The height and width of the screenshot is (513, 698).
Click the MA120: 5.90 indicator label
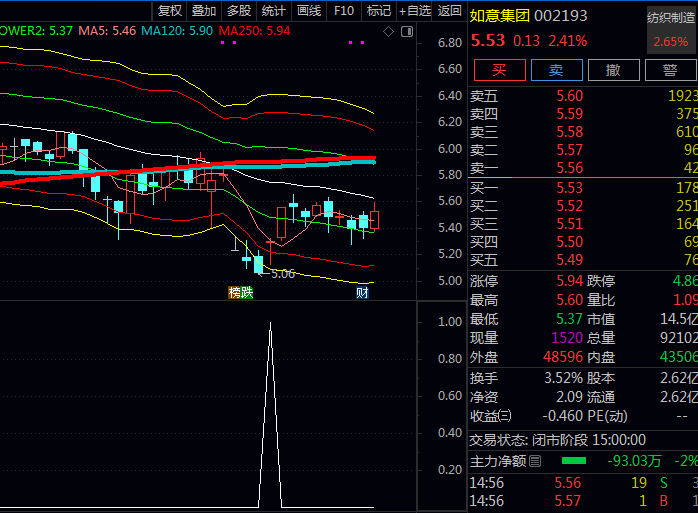pos(177,31)
